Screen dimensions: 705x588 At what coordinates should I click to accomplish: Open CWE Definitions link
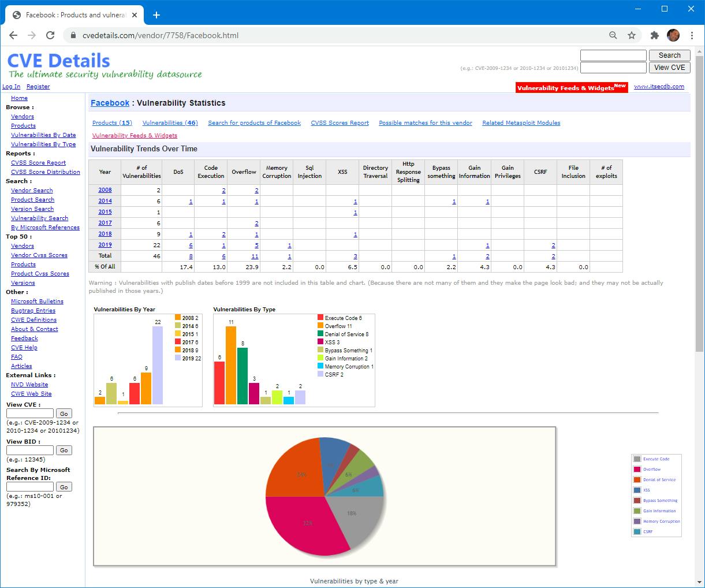33,320
